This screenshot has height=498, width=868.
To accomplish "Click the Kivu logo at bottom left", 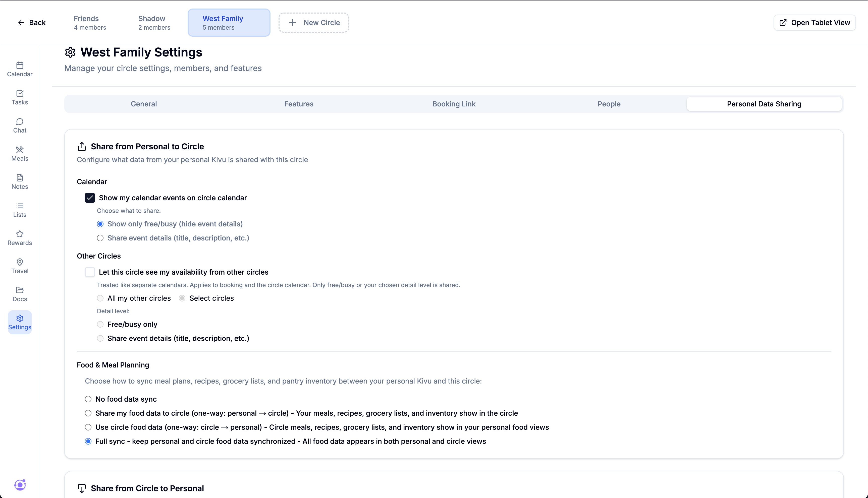I will tap(20, 485).
